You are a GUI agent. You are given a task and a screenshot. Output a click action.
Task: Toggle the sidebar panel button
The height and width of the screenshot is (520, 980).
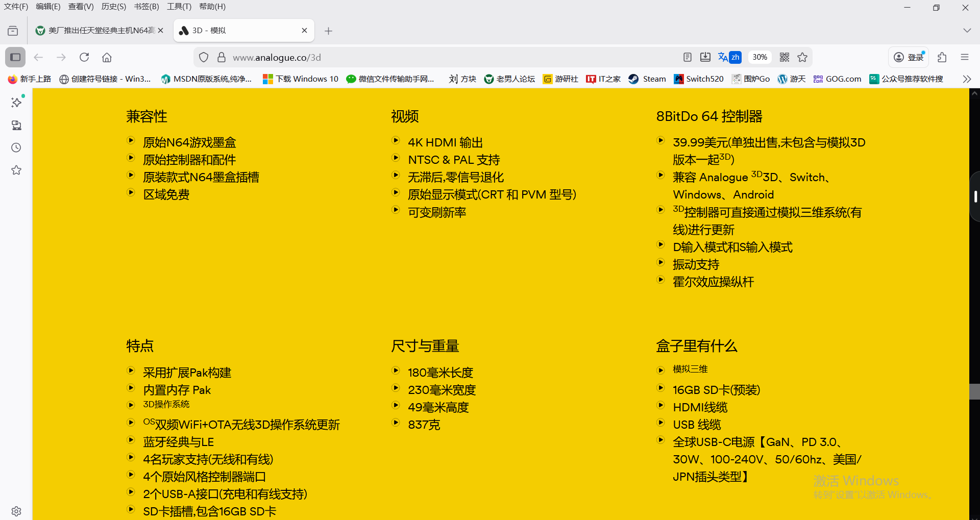[15, 57]
